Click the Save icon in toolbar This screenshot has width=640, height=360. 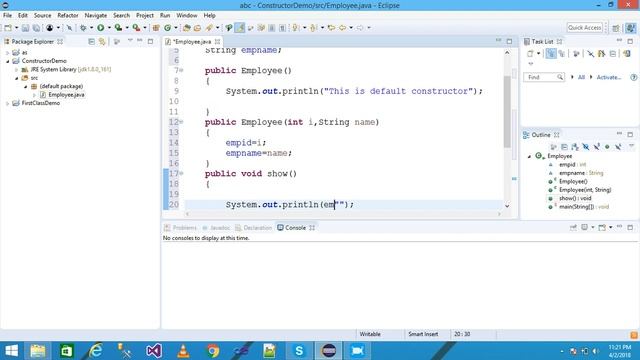click(25, 28)
